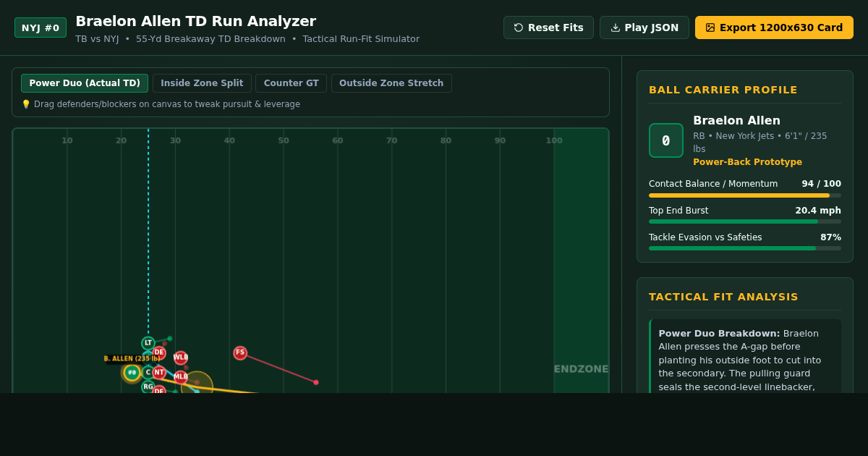868x456 pixels.
Task: Click the FS pursuit path endpoint
Action: click(316, 382)
